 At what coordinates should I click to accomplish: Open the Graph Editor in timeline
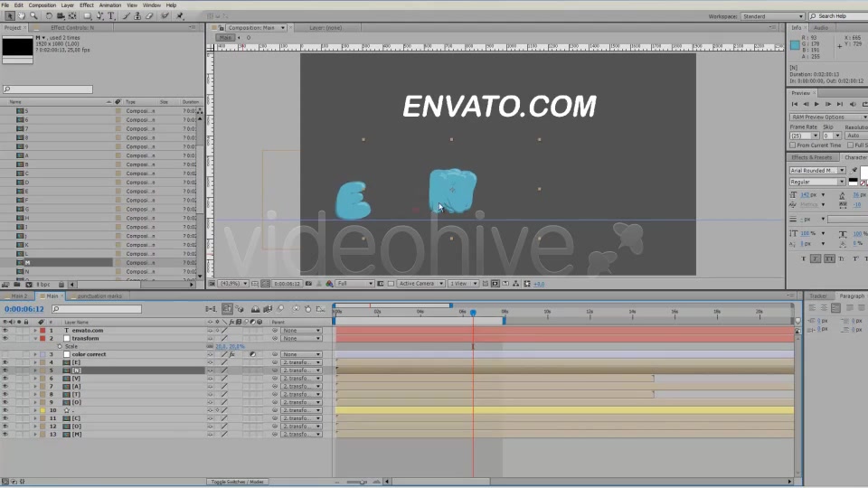320,309
